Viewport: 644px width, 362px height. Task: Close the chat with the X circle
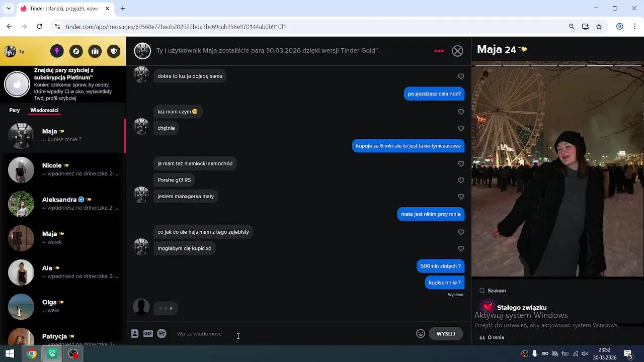(457, 51)
